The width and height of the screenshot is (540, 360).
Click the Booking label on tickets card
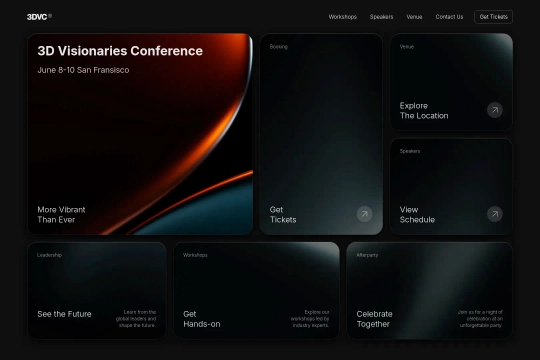click(x=279, y=47)
